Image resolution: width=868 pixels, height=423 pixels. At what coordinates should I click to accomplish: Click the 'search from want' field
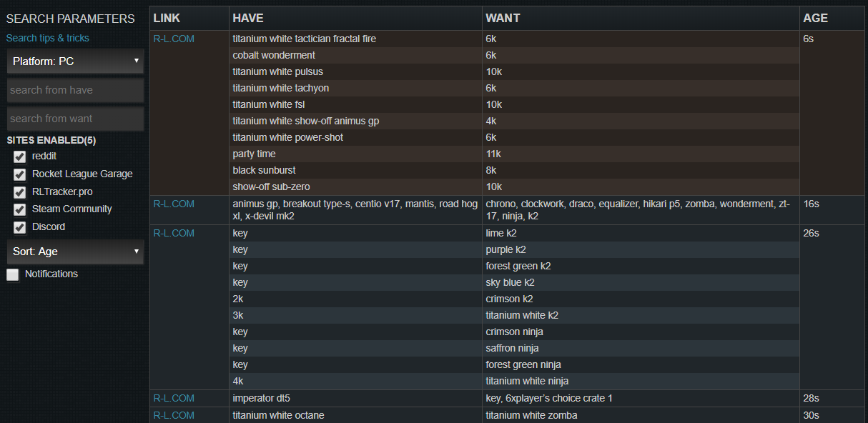(75, 119)
